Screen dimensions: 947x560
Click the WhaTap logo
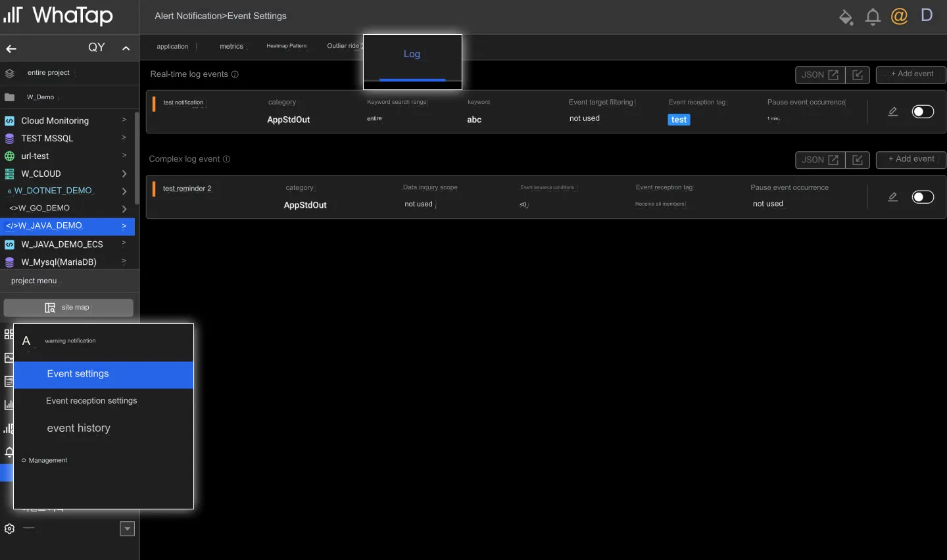click(x=58, y=15)
